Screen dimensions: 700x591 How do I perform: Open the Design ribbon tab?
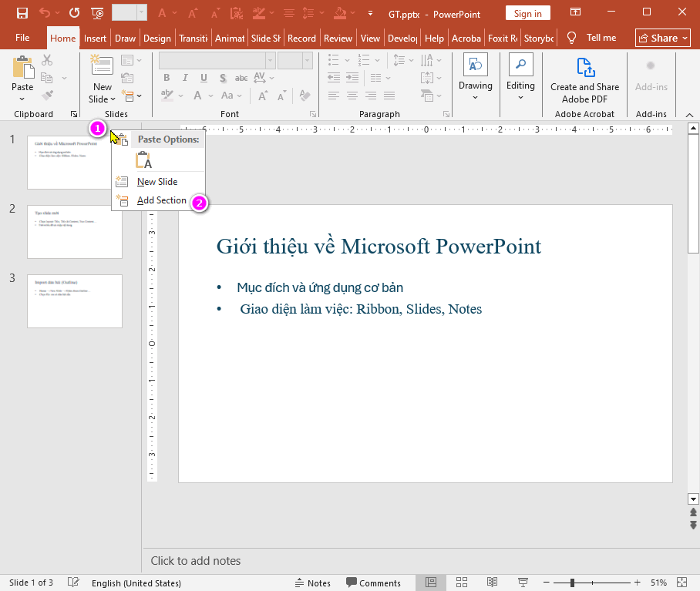157,39
